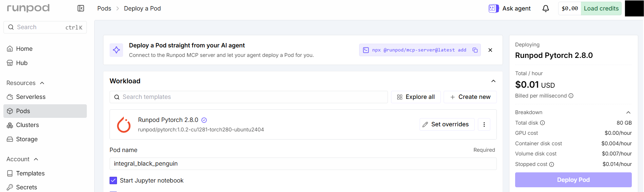Click the Ask agent robot icon

tap(493, 8)
